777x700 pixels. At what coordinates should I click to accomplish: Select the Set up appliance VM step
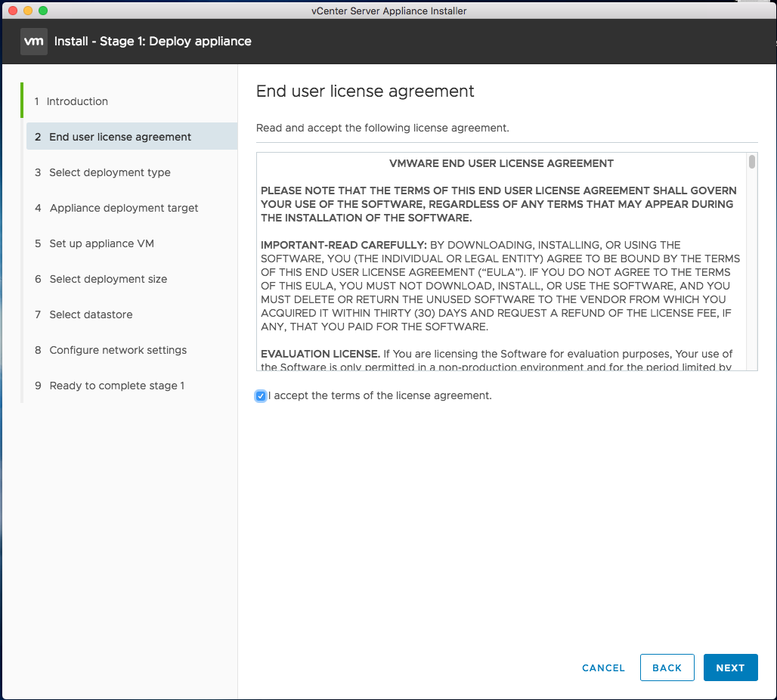101,243
